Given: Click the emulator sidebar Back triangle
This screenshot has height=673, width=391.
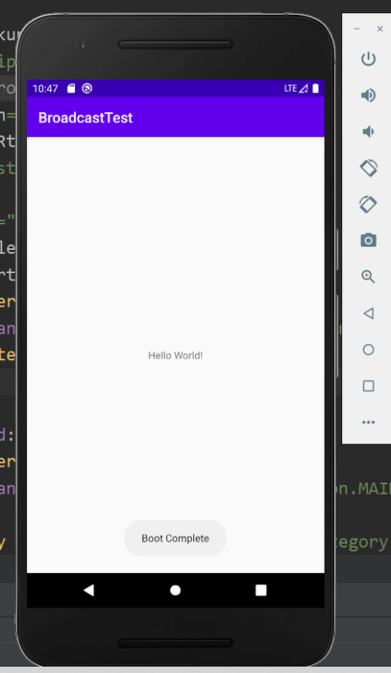Looking at the screenshot, I should coord(368,313).
